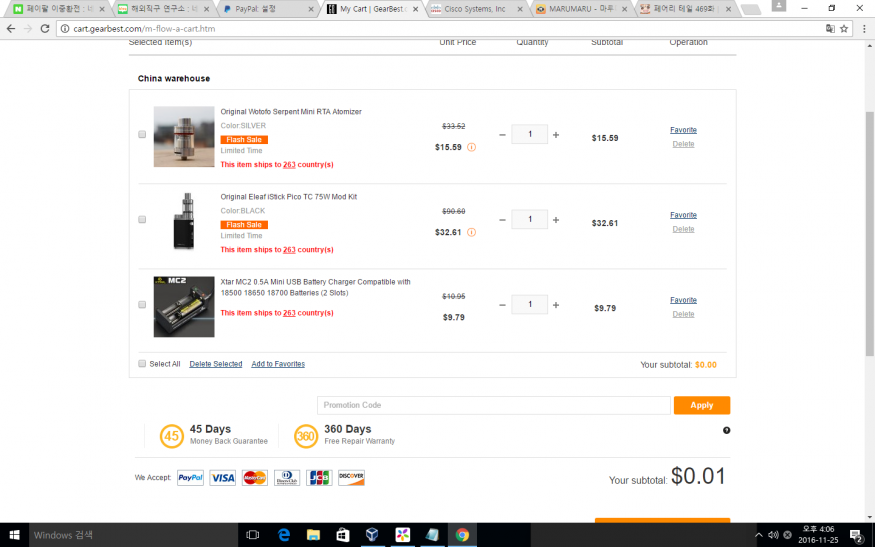
Task: Add iStick Pico Mod Kit to Favorite
Action: (683, 215)
